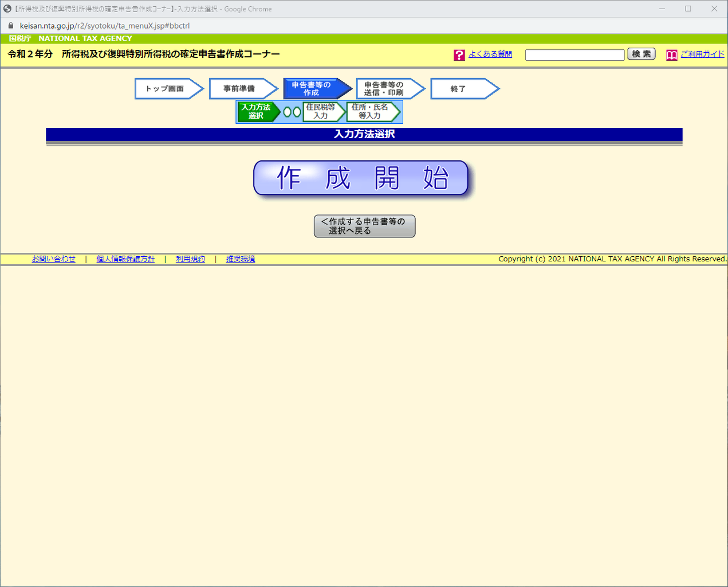
Task: Open the お問い合わせ footer link
Action: tap(53, 259)
